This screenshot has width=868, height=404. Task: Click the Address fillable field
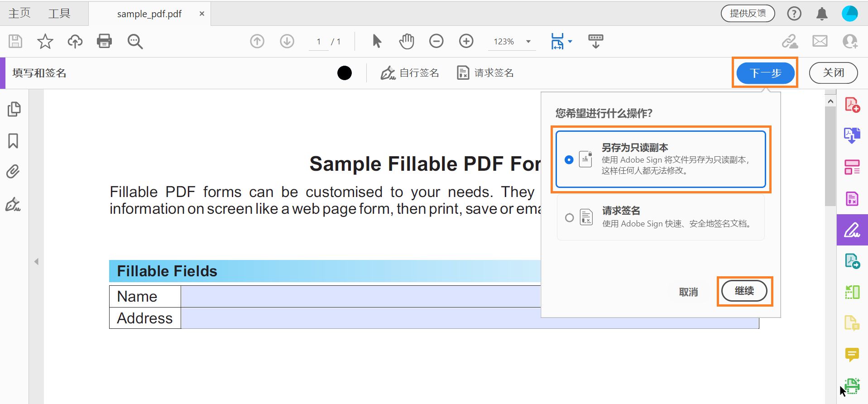click(470, 318)
